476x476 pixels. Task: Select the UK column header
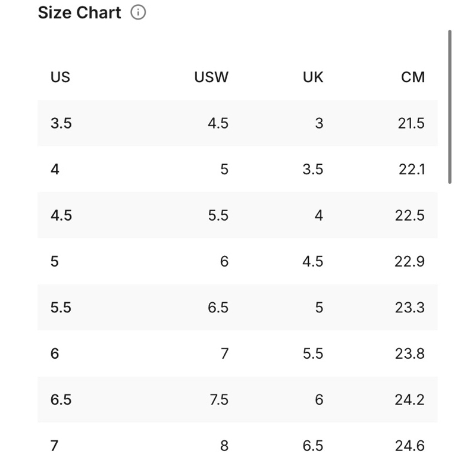tap(313, 77)
